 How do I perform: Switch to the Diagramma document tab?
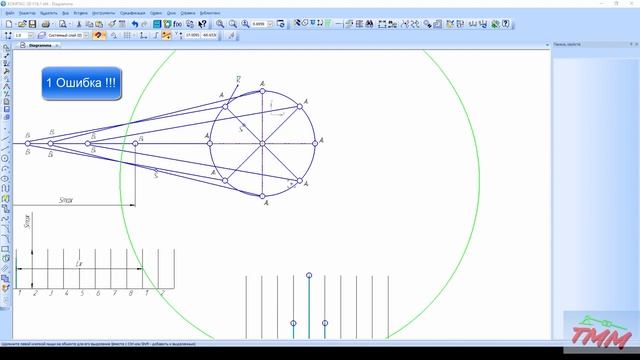(x=40, y=45)
